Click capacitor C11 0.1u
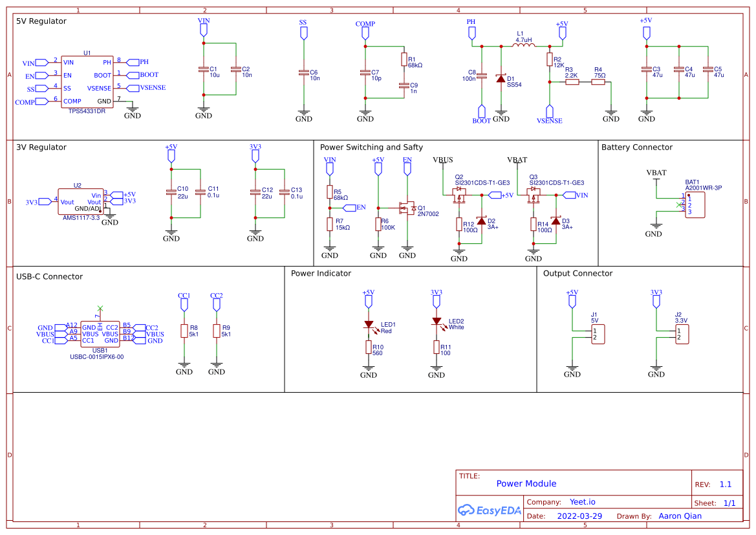This screenshot has height=535, width=756. coord(200,192)
